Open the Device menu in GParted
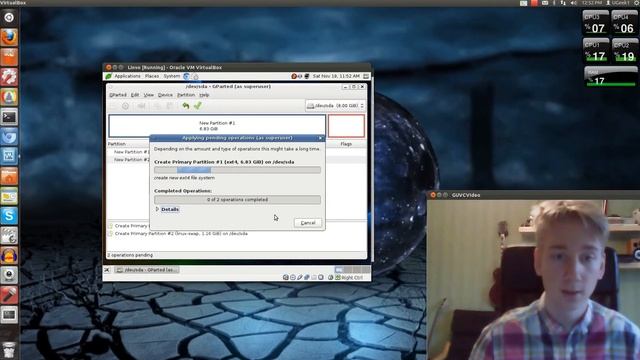The height and width of the screenshot is (360, 640). click(x=165, y=95)
